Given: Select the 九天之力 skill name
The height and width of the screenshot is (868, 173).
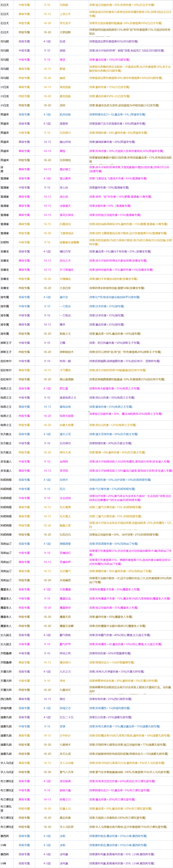Looking at the screenshot, I should pyautogui.click(x=65, y=671).
